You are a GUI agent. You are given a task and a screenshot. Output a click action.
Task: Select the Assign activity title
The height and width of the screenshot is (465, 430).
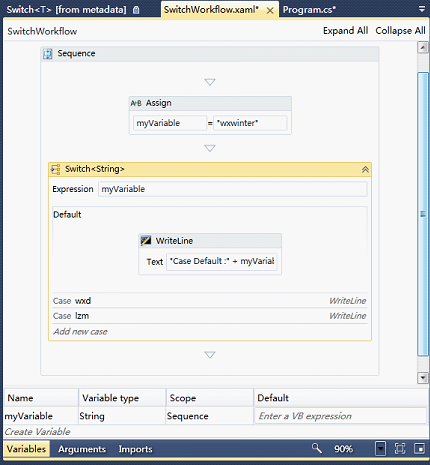coord(159,103)
